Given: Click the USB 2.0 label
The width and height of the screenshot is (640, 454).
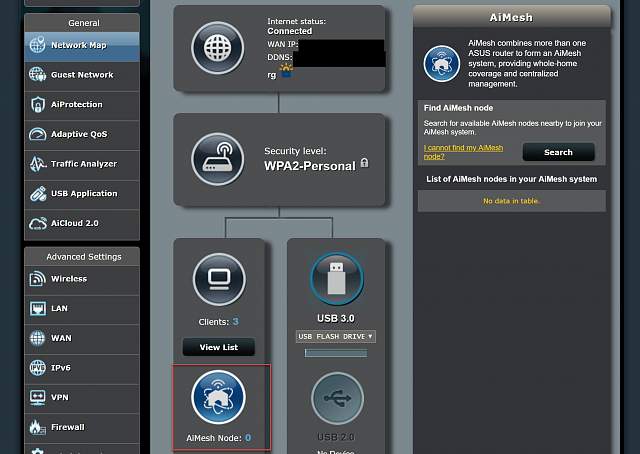Looking at the screenshot, I should [x=336, y=437].
